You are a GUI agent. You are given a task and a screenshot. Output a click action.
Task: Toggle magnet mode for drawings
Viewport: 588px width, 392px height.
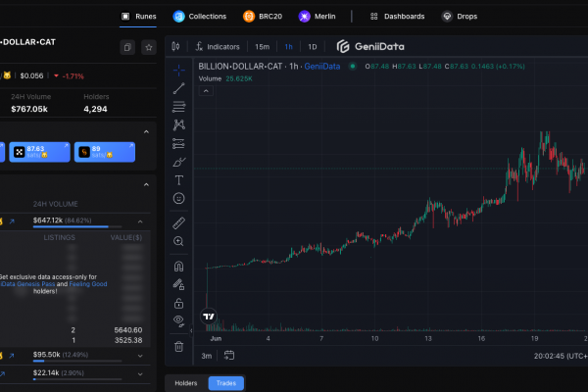[x=179, y=267]
